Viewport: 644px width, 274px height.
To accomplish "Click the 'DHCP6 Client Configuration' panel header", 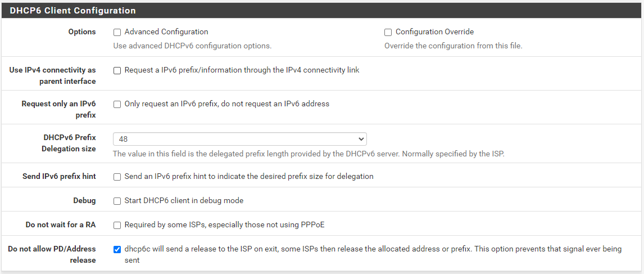I will 73,11.
